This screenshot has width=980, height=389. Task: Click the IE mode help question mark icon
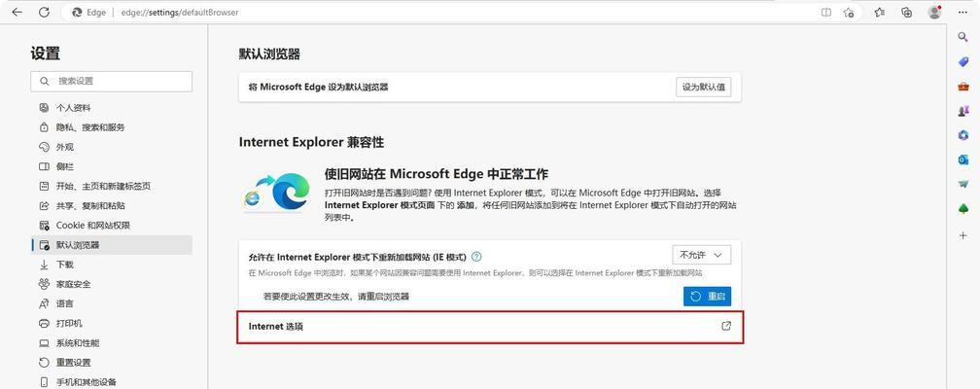476,257
